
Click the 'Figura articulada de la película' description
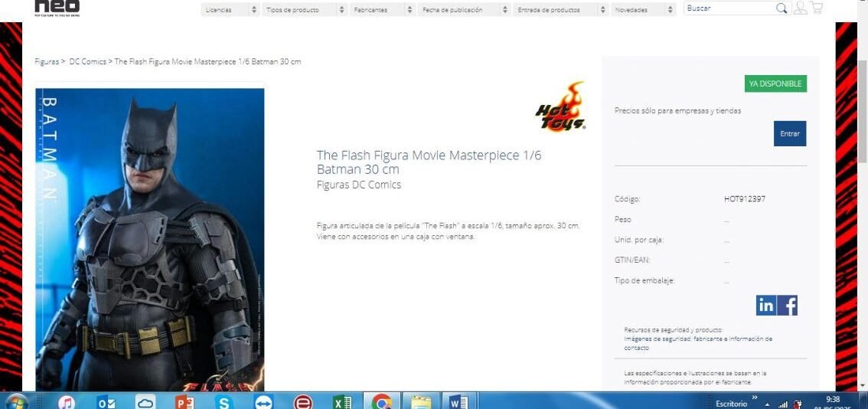pyautogui.click(x=449, y=231)
